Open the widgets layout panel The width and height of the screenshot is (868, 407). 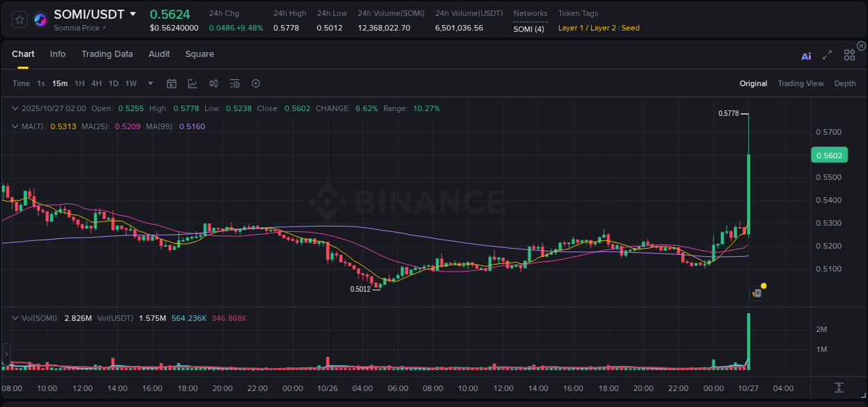pyautogui.click(x=849, y=55)
